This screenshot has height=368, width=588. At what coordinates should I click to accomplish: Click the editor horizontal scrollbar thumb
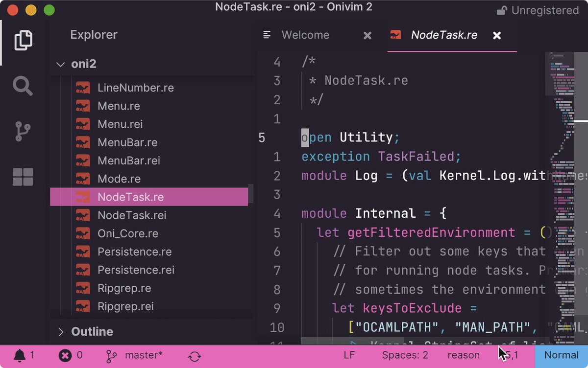coord(352,341)
